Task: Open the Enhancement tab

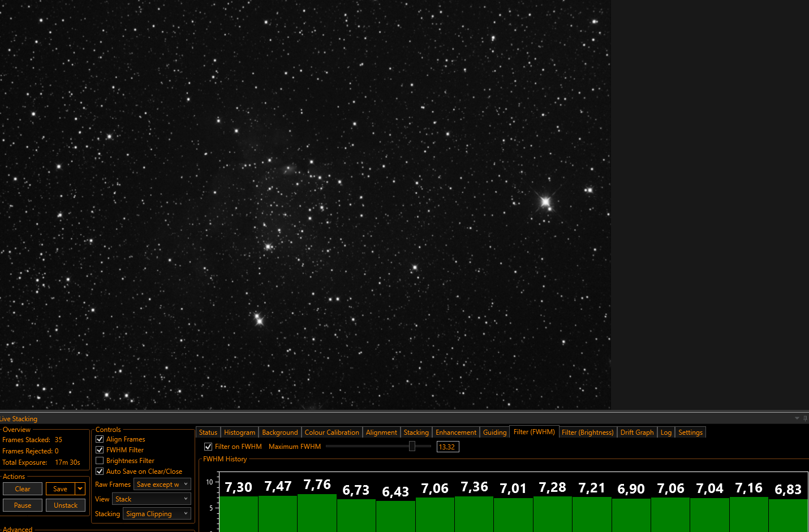Action: (x=456, y=432)
